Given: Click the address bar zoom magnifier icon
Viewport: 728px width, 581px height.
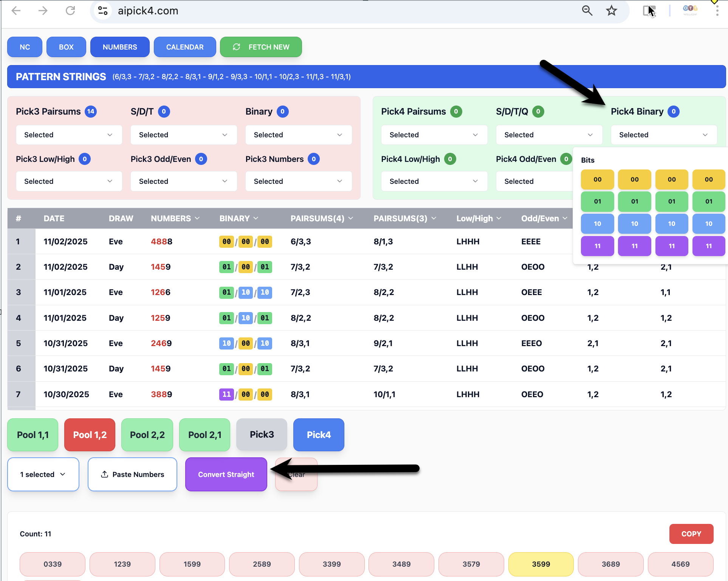Looking at the screenshot, I should pos(587,11).
